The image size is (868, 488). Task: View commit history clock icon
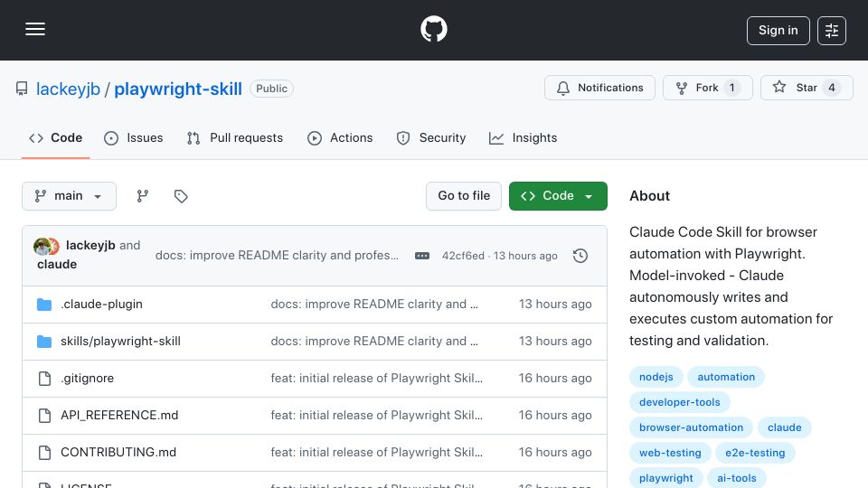pos(580,256)
